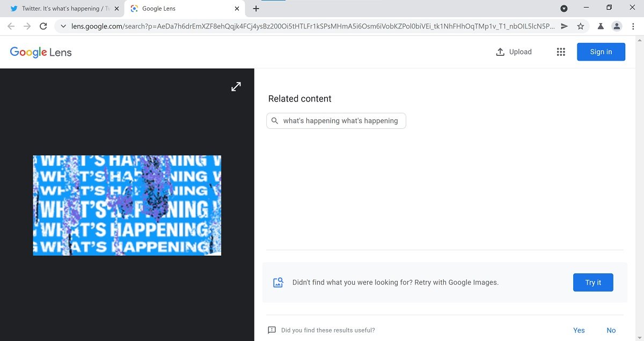Open a new tab with the plus button
This screenshot has width=644, height=341.
(x=256, y=9)
